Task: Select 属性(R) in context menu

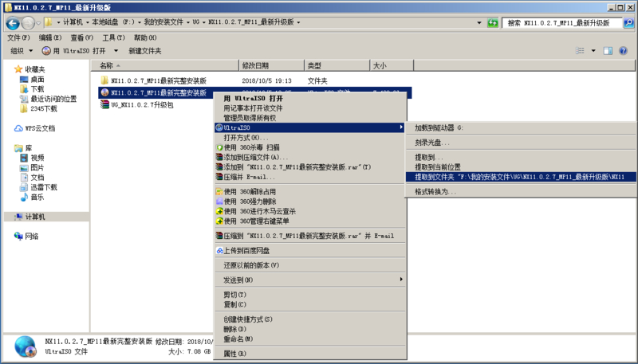Action: 310,354
